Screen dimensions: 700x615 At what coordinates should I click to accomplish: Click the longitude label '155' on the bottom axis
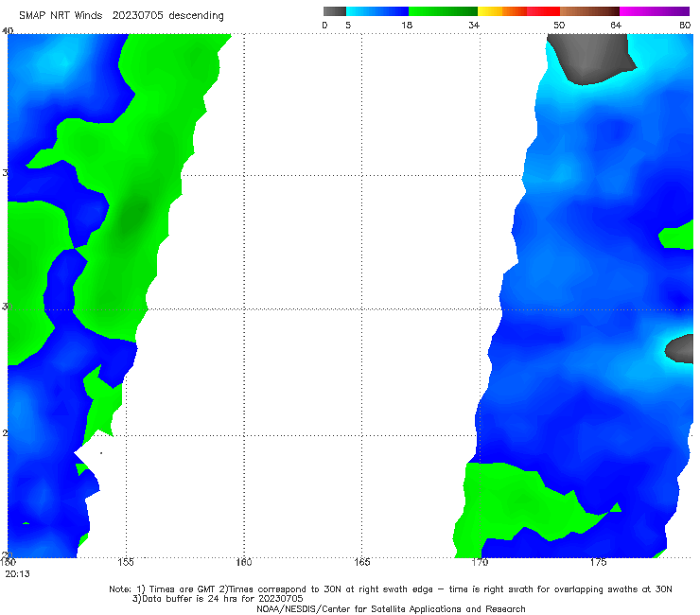[x=126, y=562]
